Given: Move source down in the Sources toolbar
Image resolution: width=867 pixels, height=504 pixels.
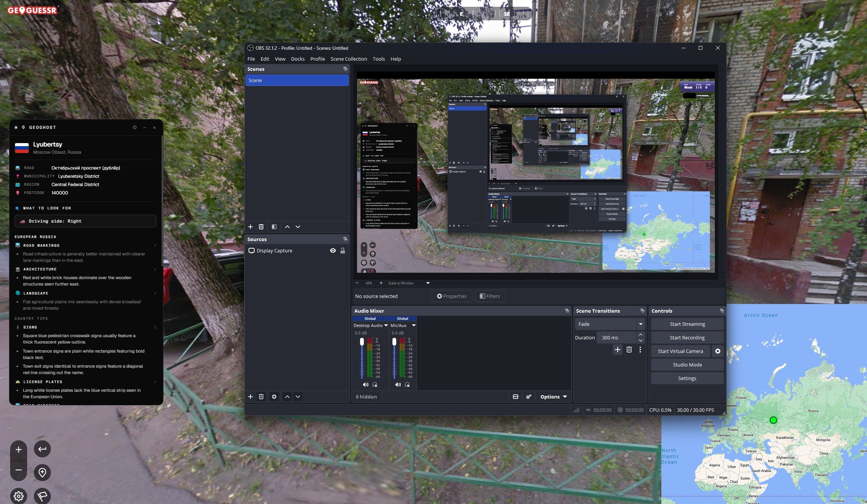Looking at the screenshot, I should [298, 397].
